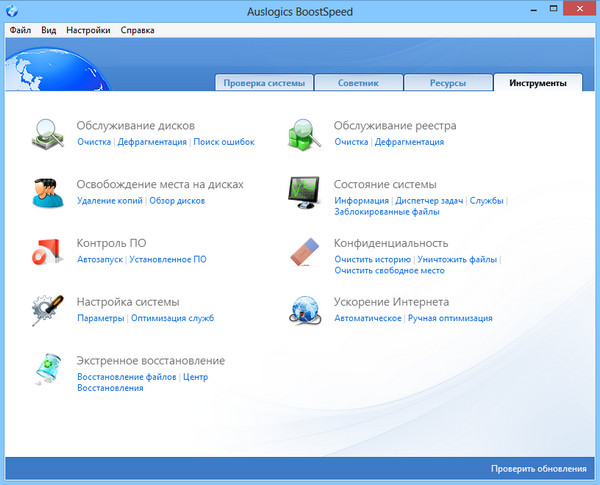Click the Privacy eraser icon
The image size is (600, 485).
coord(305,252)
